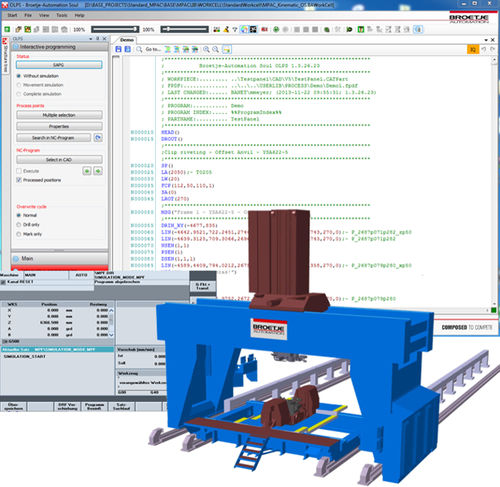Select the Without simulation option

tap(19, 76)
